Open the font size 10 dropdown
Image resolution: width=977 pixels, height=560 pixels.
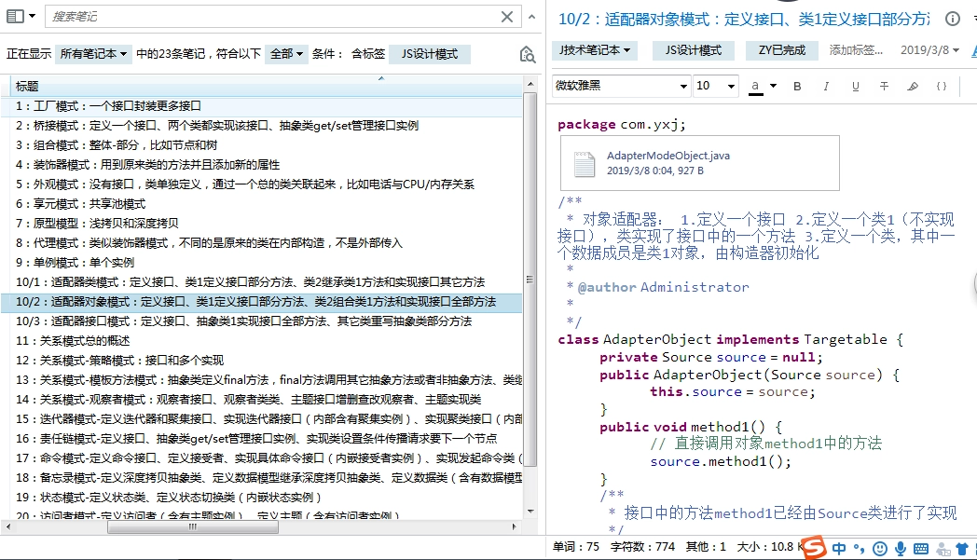pyautogui.click(x=715, y=86)
